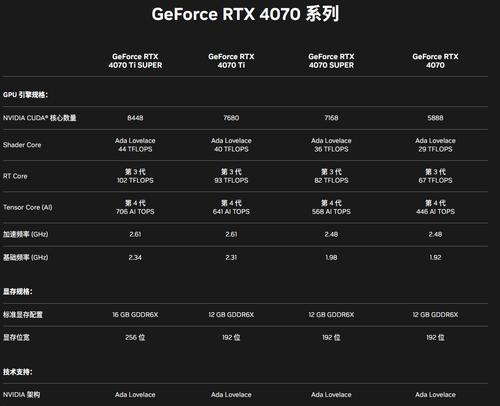Click the 2.31 base clock value

point(231,258)
